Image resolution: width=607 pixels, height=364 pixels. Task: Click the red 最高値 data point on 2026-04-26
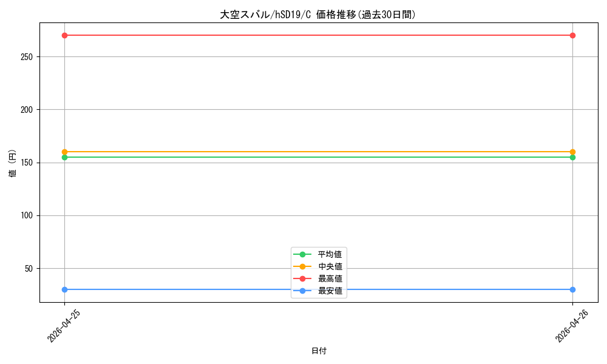(572, 36)
